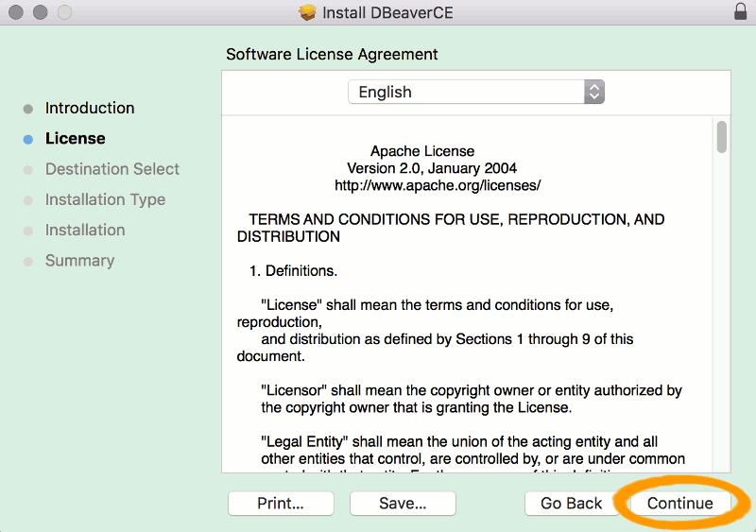Click Continue to proceed with install
The width and height of the screenshot is (756, 532).
[679, 503]
